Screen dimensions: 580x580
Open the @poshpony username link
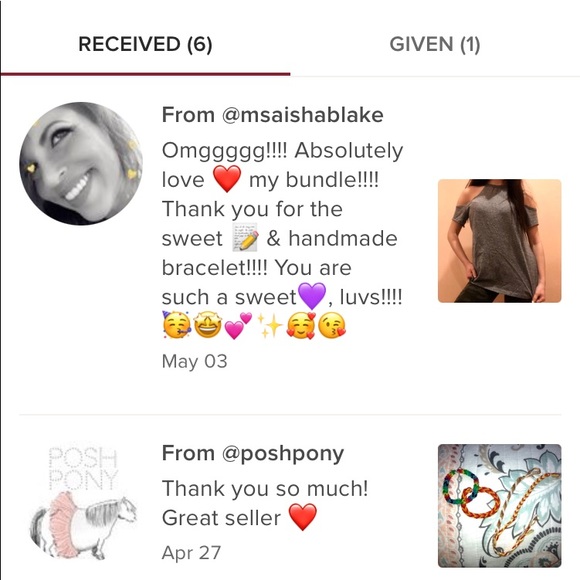coord(283,453)
